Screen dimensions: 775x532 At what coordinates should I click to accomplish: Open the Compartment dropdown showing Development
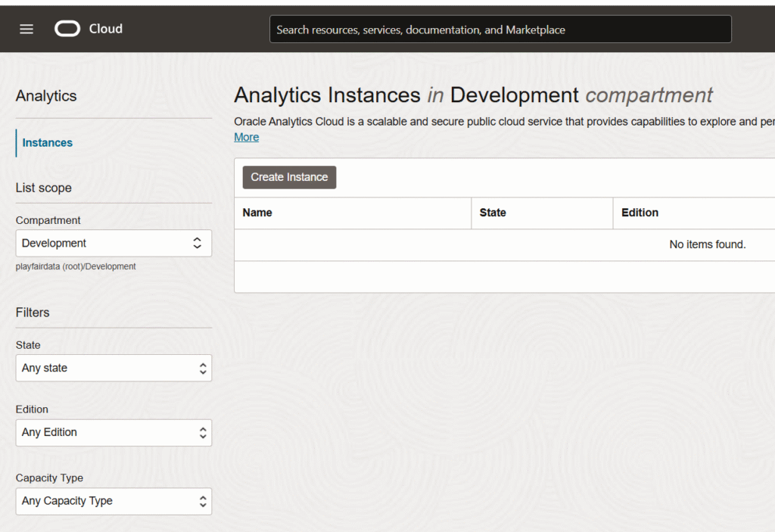coord(114,243)
